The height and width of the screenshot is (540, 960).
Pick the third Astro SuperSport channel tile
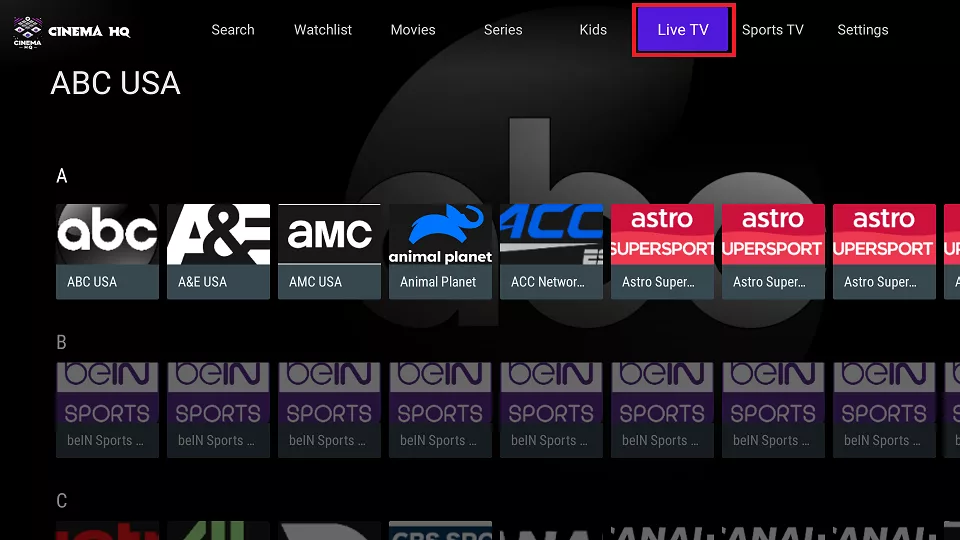[x=884, y=234]
